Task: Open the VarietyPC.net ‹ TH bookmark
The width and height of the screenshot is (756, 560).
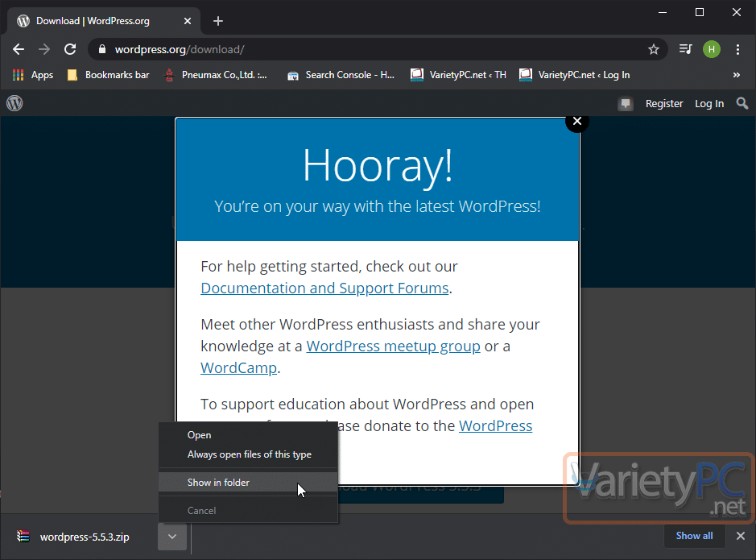Action: pyautogui.click(x=458, y=75)
